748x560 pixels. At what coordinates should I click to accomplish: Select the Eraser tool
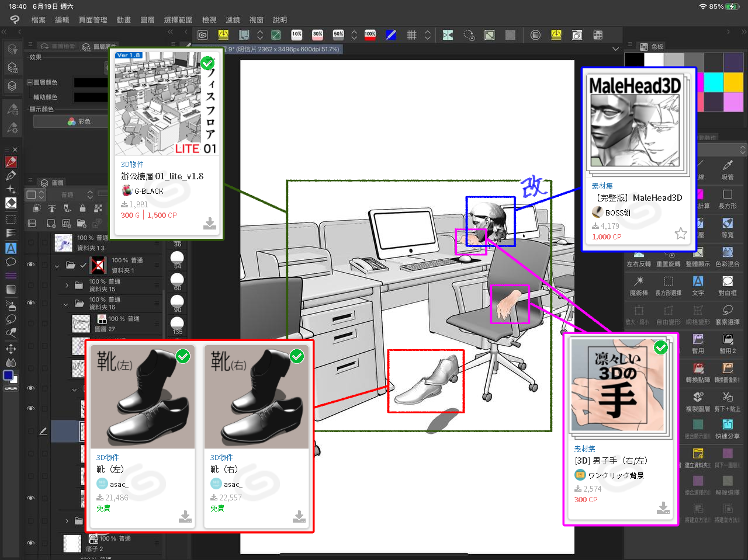click(11, 203)
